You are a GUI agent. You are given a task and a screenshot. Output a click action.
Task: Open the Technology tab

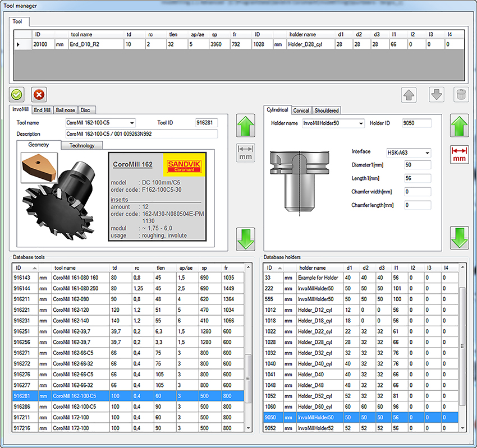click(82, 145)
